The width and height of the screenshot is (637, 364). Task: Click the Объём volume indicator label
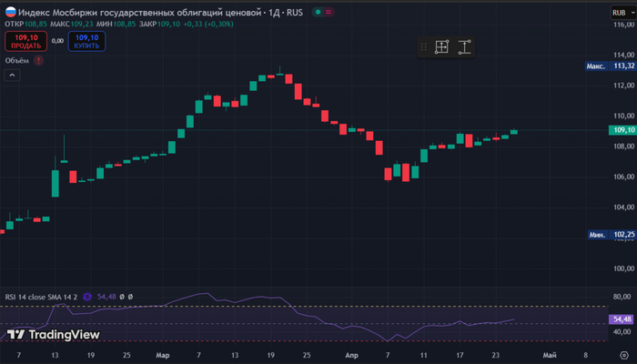(x=17, y=60)
